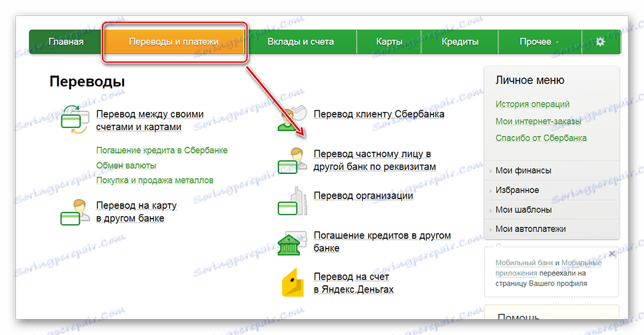Expand Мои шаблоны section
This screenshot has width=644, height=335.
click(551, 209)
